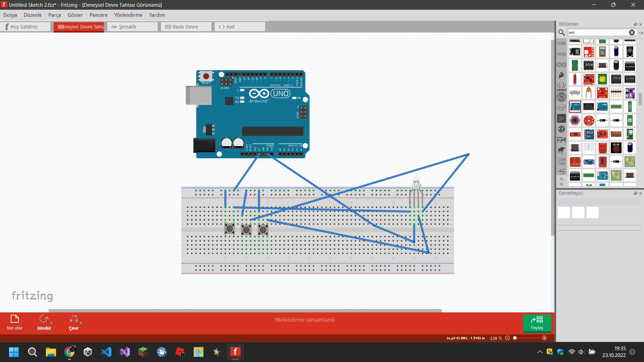Expand the Çevir flip options arrow
The image size is (644, 362).
click(81, 323)
